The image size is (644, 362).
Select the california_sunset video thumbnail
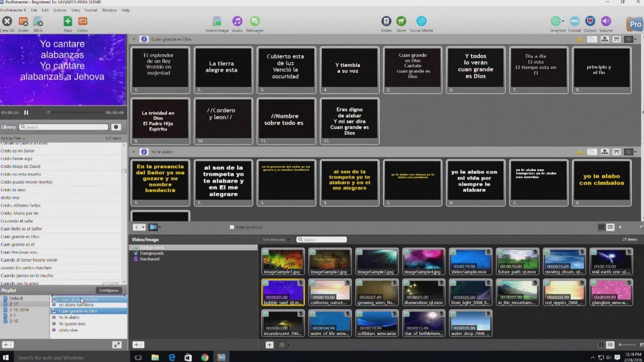point(330,292)
